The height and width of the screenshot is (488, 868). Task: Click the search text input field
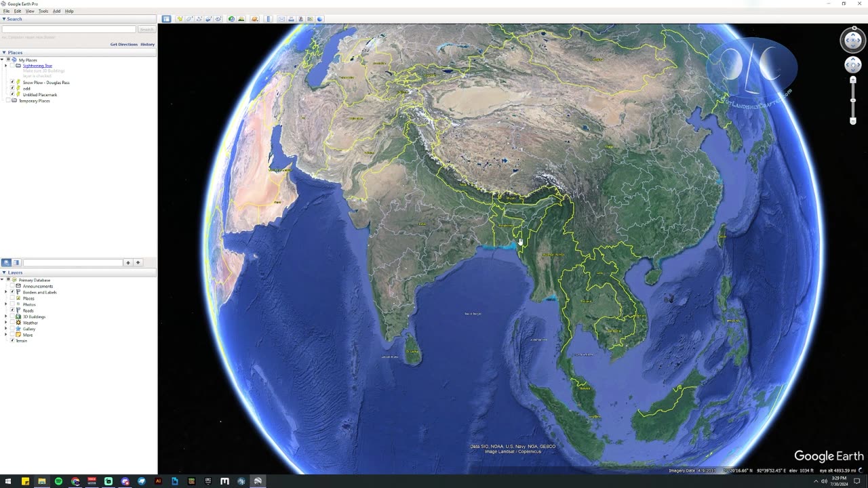pos(69,30)
